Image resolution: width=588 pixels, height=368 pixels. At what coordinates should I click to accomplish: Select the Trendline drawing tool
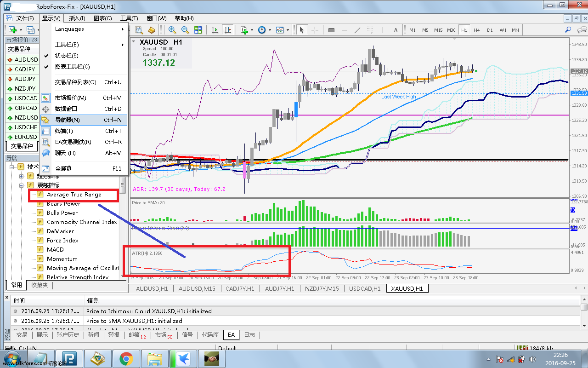(x=357, y=30)
